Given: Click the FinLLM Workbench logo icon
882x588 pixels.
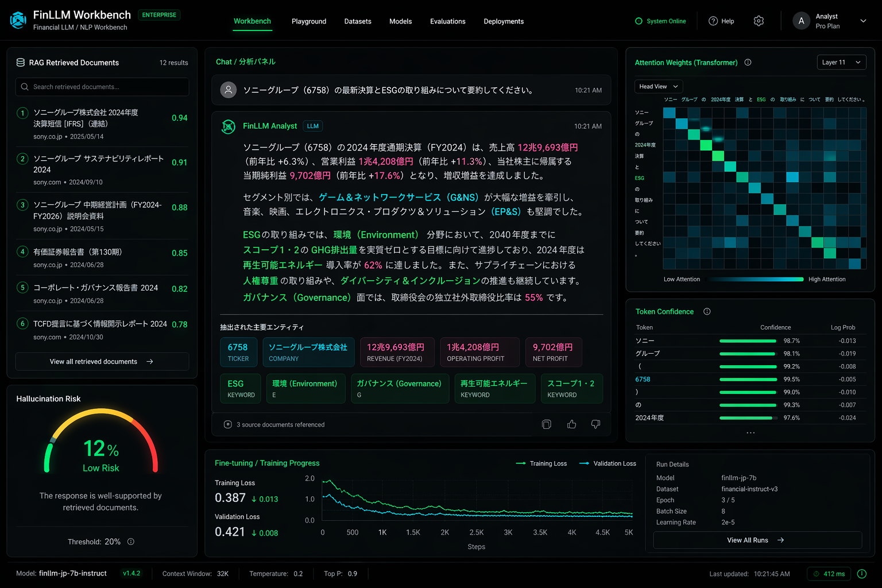Looking at the screenshot, I should pyautogui.click(x=17, y=20).
